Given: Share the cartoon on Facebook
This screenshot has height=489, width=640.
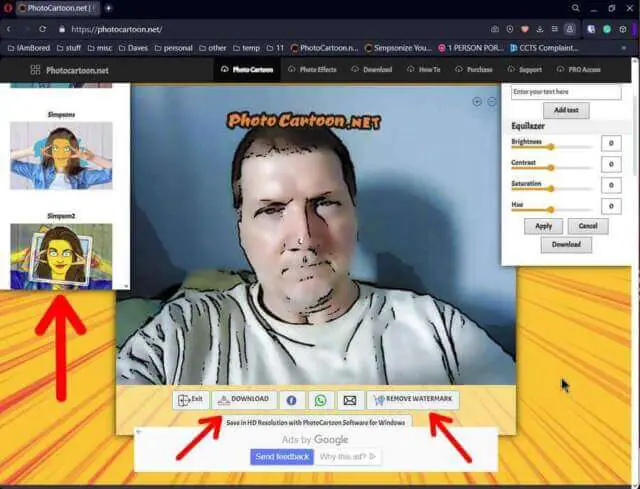Looking at the screenshot, I should point(291,400).
